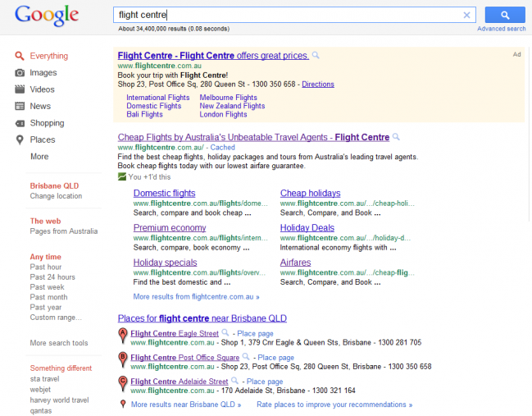This screenshot has width=532, height=416.
Task: Open preview magnifier beside the ad title
Action: tap(316, 55)
